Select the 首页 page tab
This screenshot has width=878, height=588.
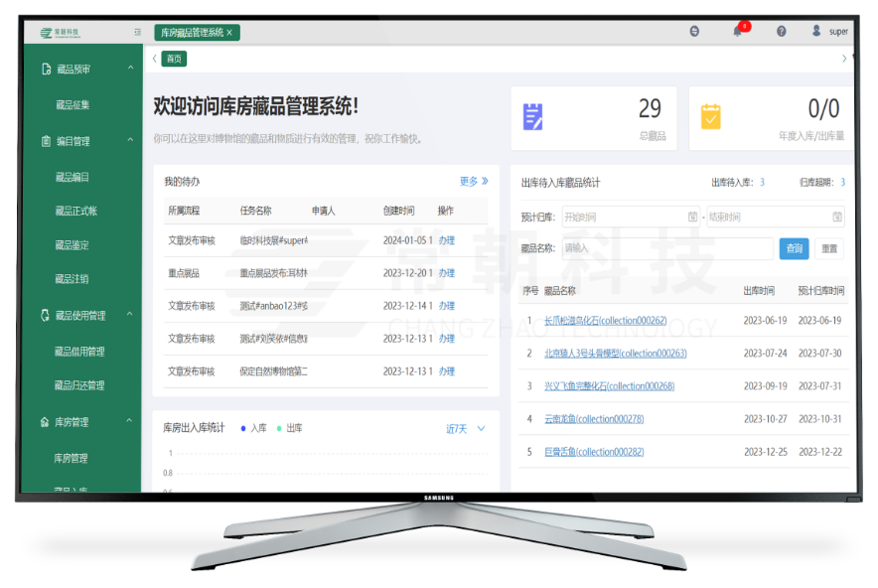coord(174,59)
